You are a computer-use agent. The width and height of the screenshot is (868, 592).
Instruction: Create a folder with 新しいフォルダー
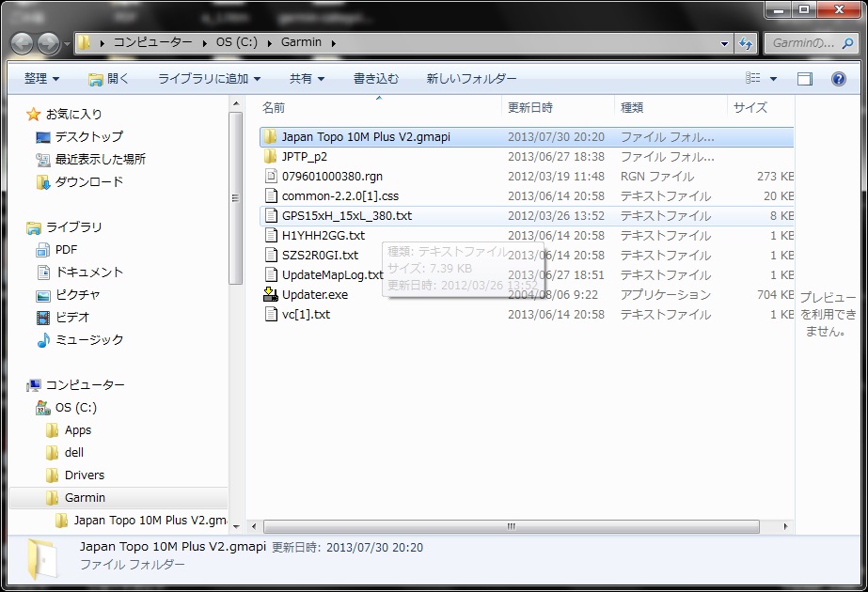471,79
